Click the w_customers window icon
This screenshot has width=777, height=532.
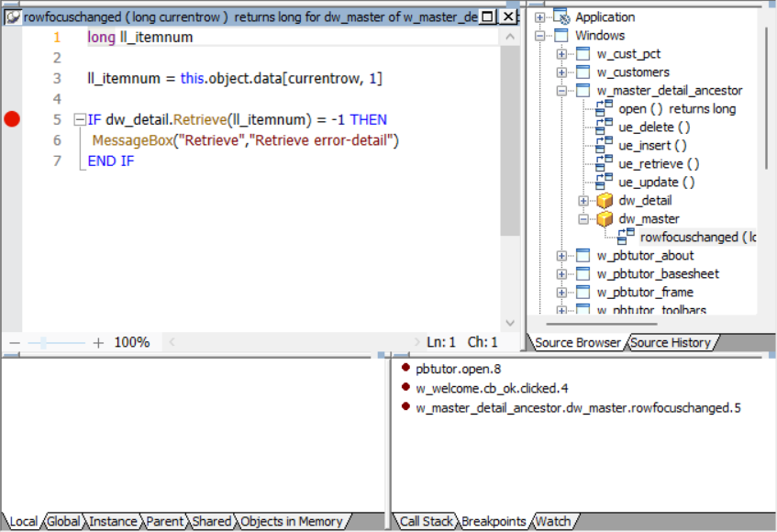click(583, 72)
